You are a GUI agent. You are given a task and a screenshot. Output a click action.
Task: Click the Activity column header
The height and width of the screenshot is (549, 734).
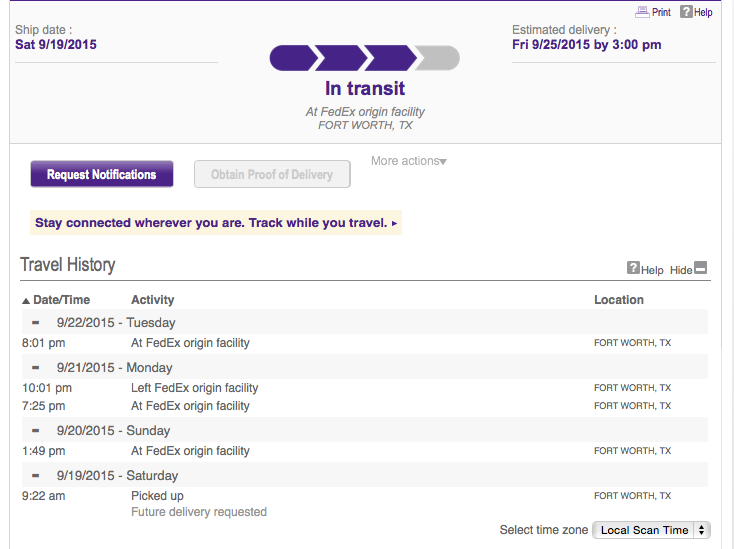[152, 300]
